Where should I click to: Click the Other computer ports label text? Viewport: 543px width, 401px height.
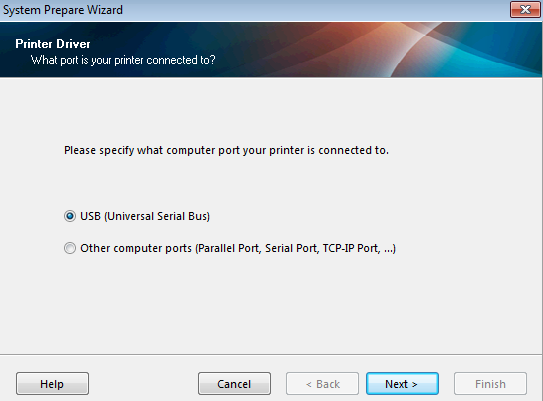238,248
